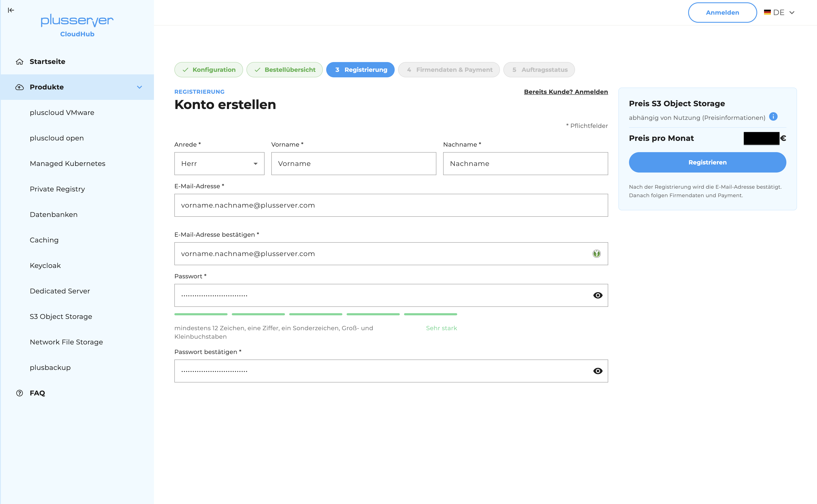Collapse the Produkte menu chevron
817x504 pixels.
(x=139, y=87)
